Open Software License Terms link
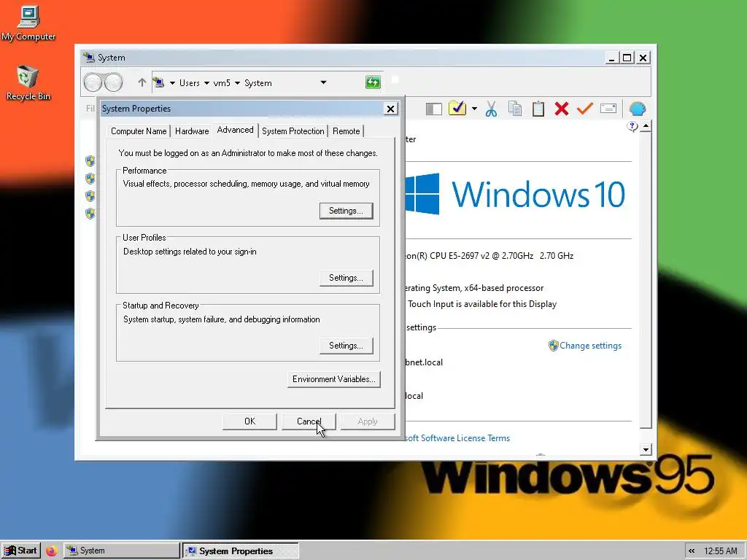 pos(457,438)
